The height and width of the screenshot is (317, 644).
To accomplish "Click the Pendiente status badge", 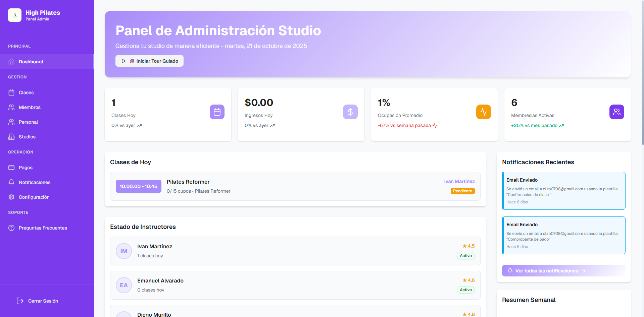I will pyautogui.click(x=462, y=191).
